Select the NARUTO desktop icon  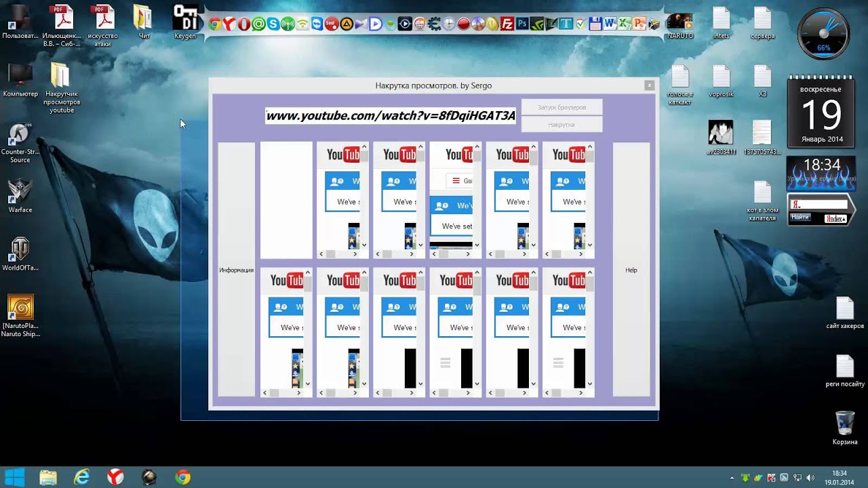[679, 26]
